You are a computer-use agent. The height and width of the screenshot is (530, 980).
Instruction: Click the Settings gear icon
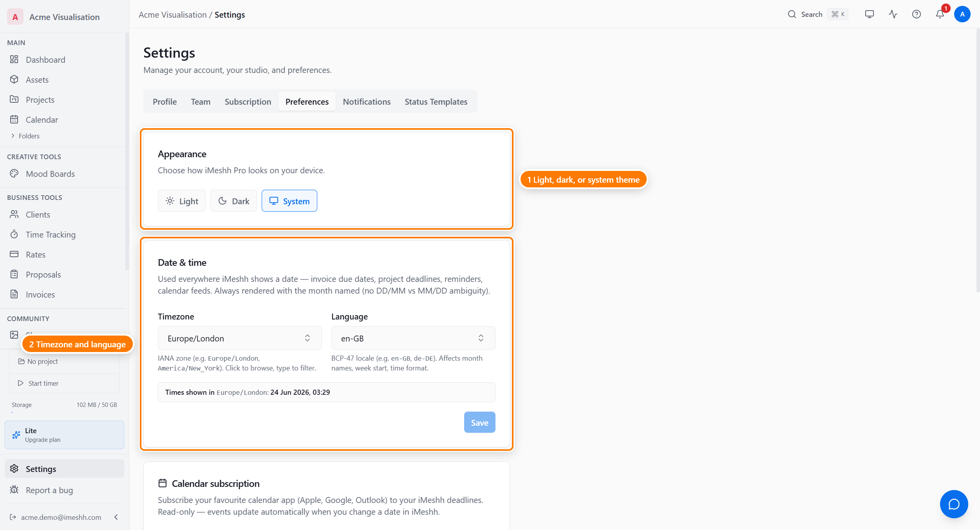(x=14, y=468)
